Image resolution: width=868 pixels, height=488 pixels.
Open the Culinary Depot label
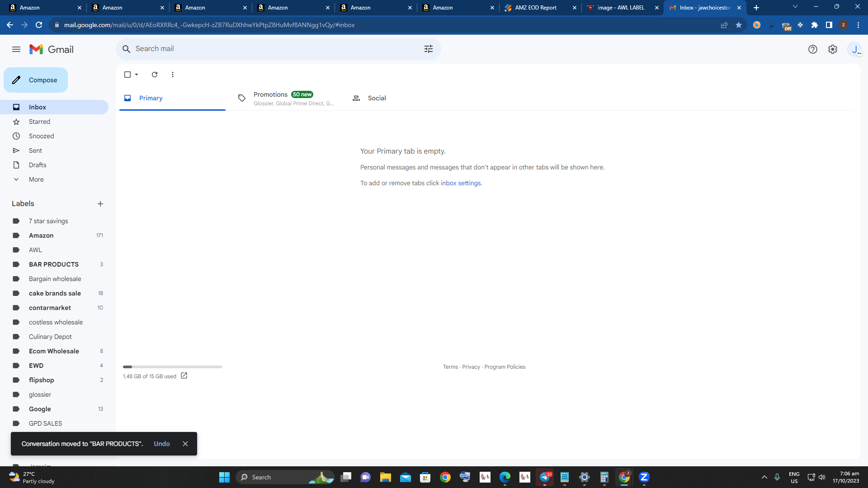click(x=54, y=337)
